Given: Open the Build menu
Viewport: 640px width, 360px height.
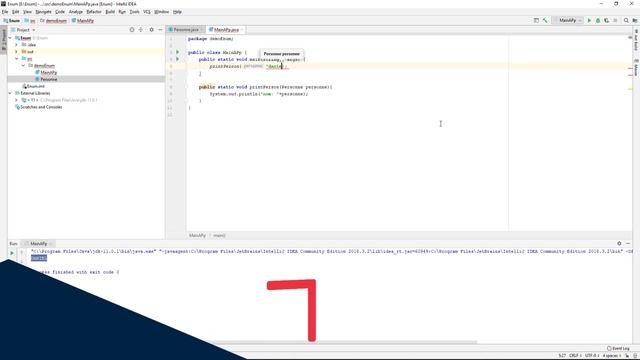Looking at the screenshot, I should (110, 12).
